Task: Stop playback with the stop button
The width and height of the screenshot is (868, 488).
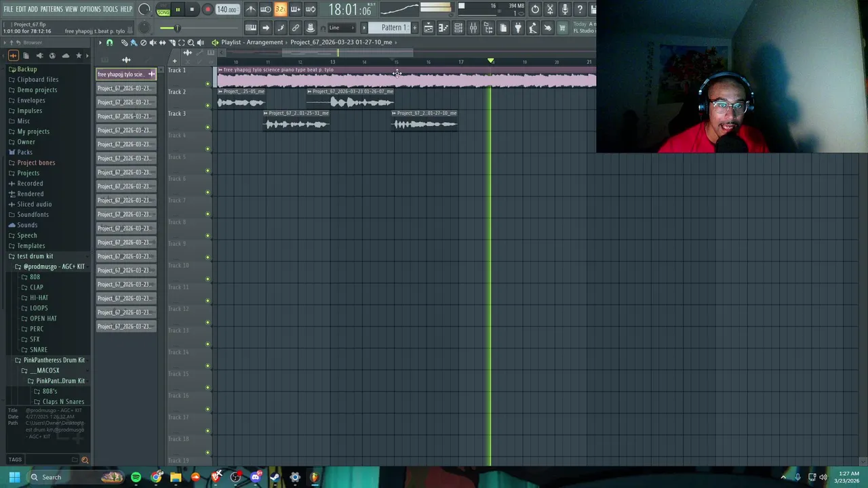Action: [x=192, y=9]
